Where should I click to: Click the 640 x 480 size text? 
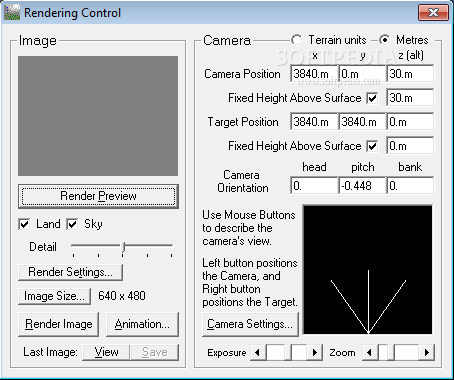coord(122,296)
